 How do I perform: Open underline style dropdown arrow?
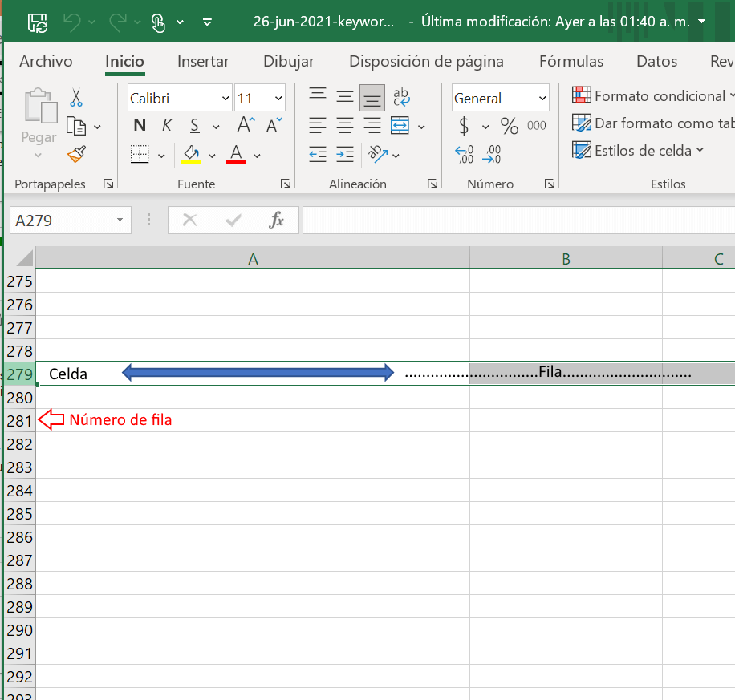[216, 127]
